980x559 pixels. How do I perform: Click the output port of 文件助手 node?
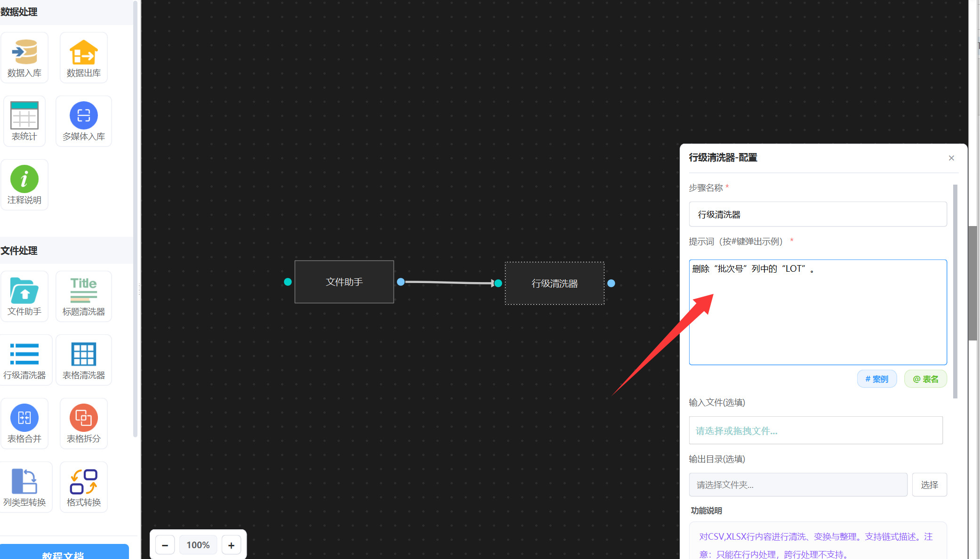(401, 282)
